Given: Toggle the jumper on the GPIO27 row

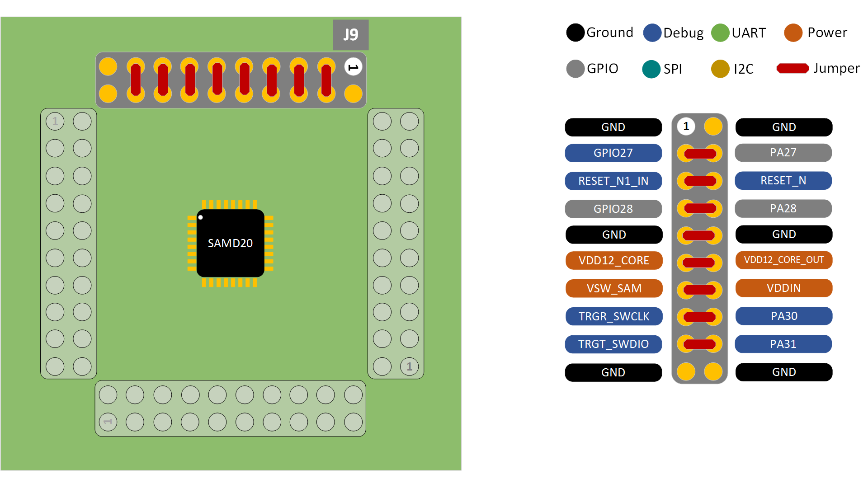Looking at the screenshot, I should pos(699,153).
